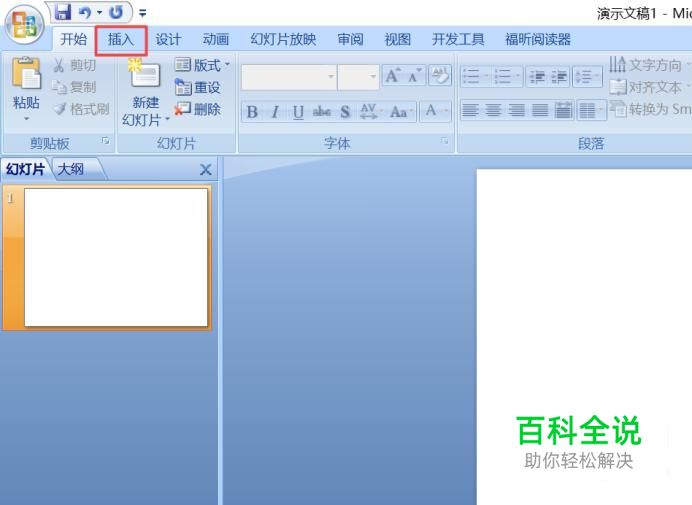
Task: Toggle align text left
Action: click(x=470, y=110)
